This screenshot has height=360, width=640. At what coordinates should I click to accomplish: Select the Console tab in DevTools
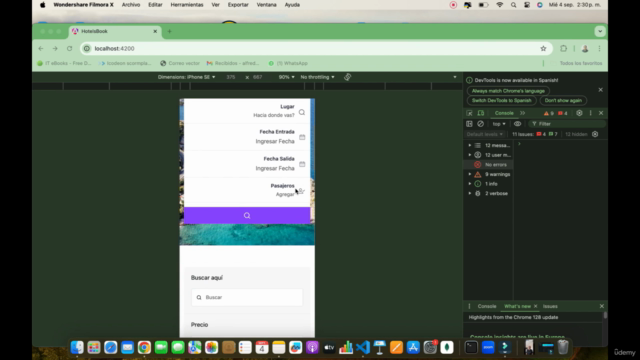(x=504, y=113)
